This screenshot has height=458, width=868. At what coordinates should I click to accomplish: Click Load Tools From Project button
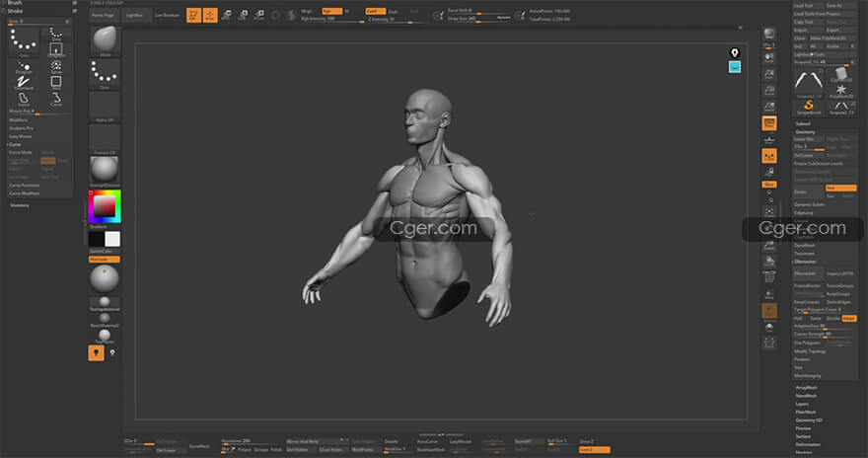[825, 14]
